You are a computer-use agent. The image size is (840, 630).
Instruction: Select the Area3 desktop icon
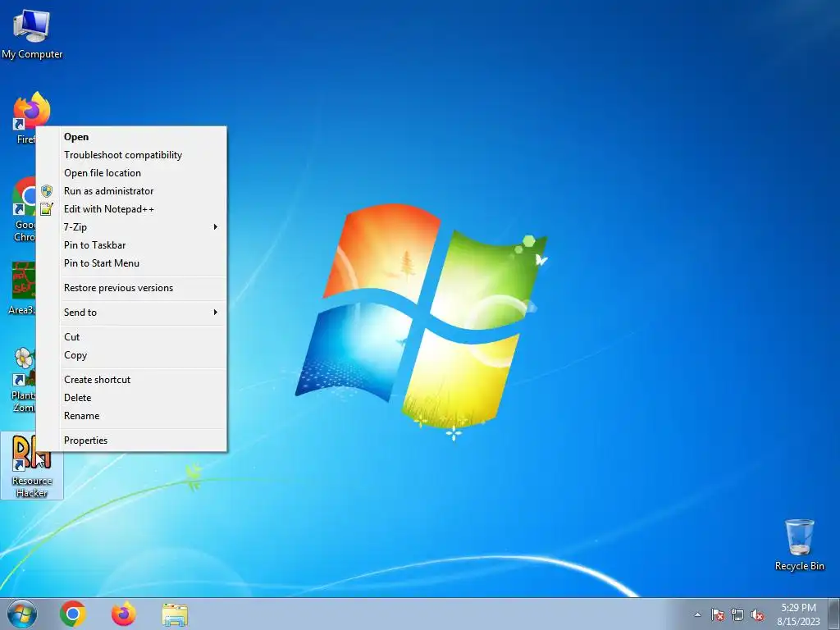click(x=21, y=287)
